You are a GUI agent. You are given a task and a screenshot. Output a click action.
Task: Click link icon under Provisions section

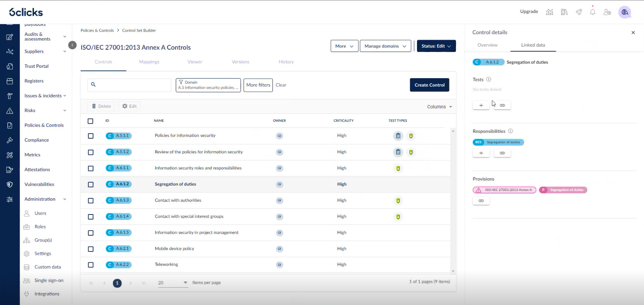click(x=481, y=201)
